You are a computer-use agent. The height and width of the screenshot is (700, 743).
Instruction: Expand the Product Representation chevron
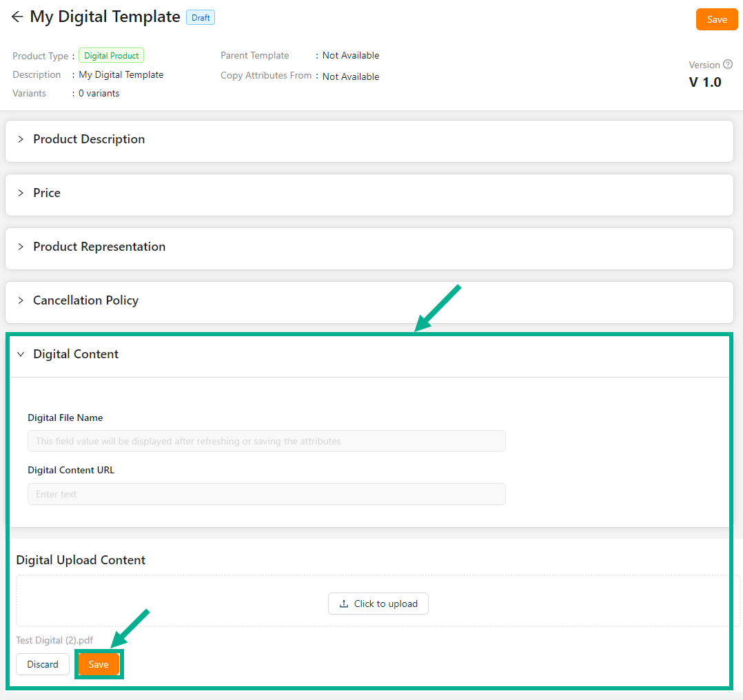(21, 247)
